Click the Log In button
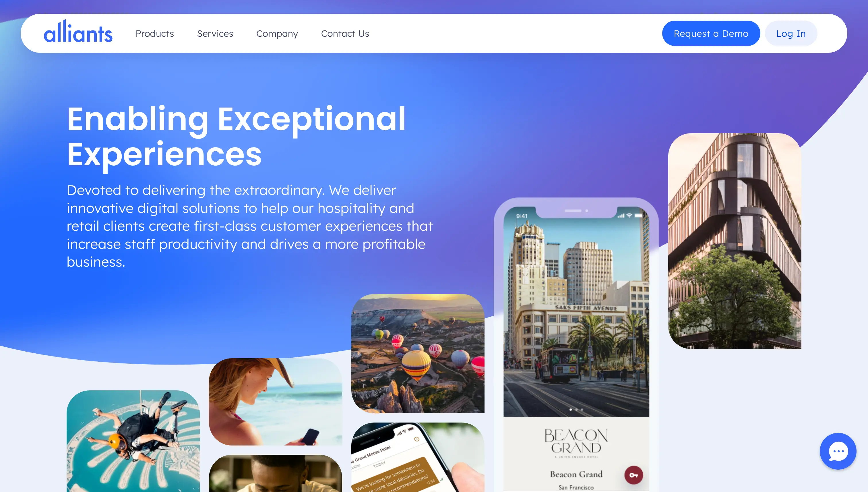868x492 pixels. pyautogui.click(x=790, y=33)
